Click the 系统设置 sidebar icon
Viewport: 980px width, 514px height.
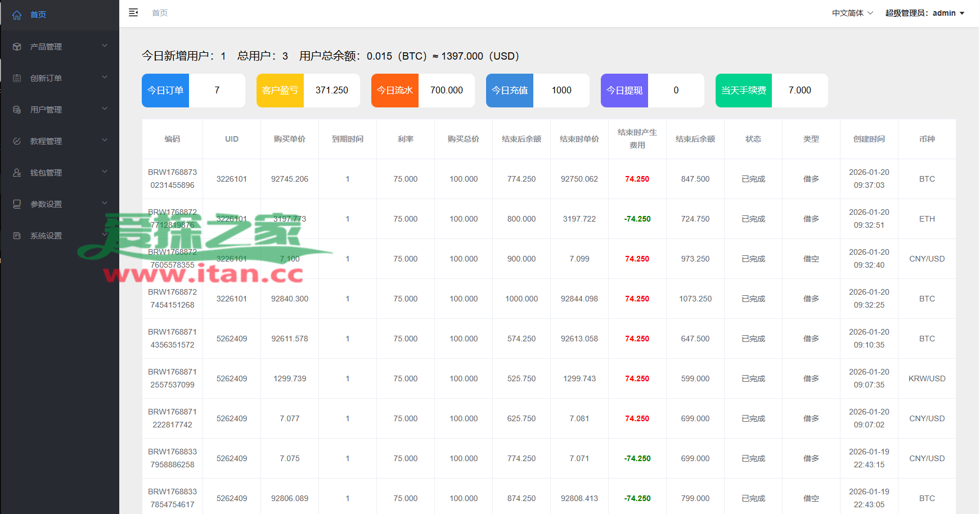[17, 236]
